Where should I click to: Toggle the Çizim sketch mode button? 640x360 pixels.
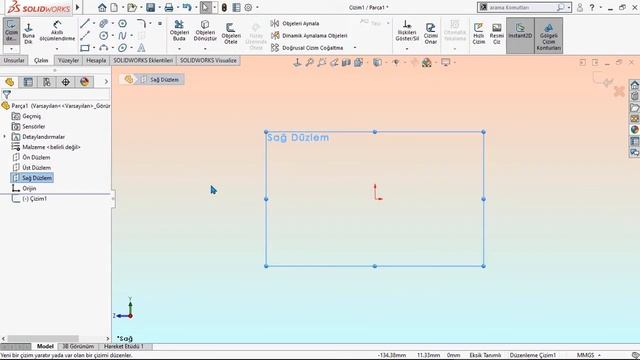[x=11, y=30]
